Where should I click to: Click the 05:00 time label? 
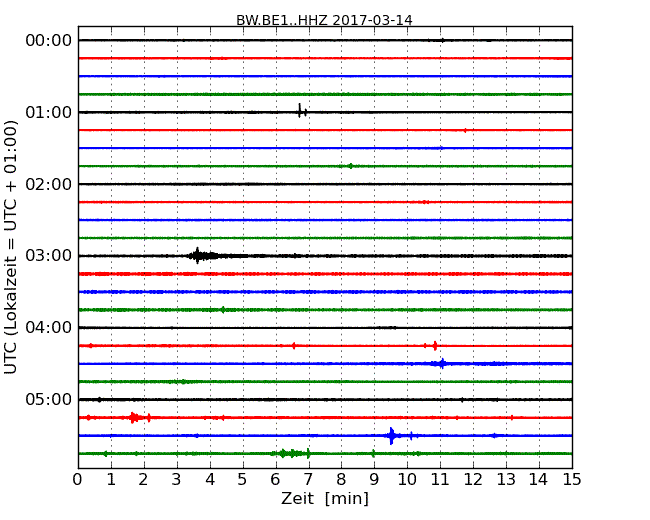49,399
